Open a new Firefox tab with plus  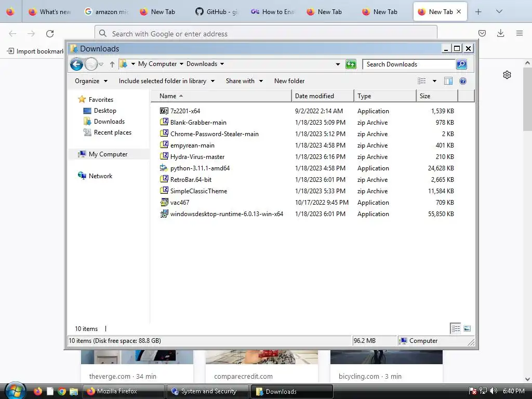point(478,12)
